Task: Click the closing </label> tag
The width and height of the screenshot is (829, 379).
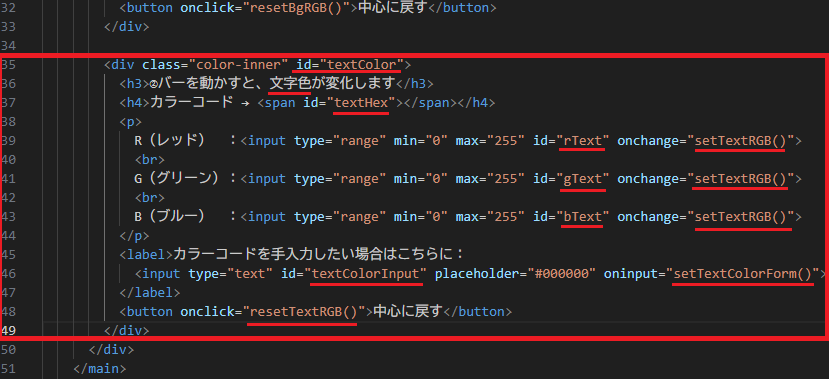Action: point(150,293)
